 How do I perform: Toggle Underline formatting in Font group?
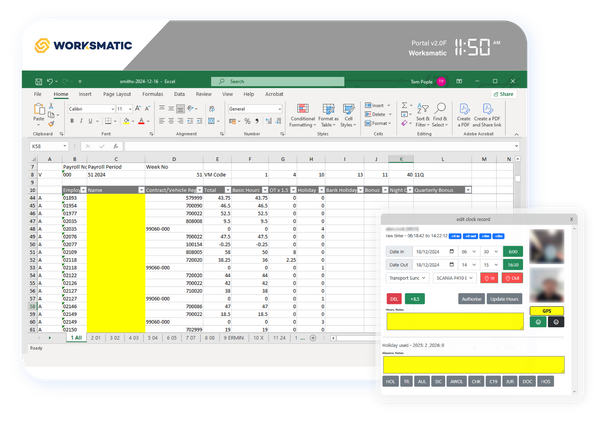(90, 121)
